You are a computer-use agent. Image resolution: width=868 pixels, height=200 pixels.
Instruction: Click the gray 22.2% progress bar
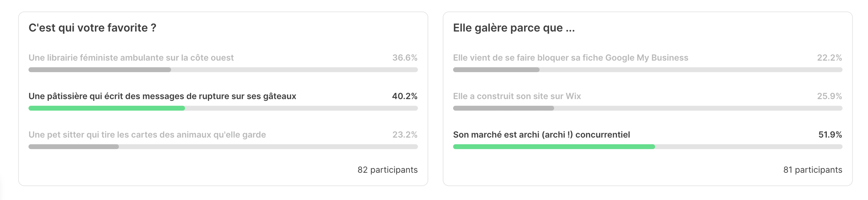coord(496,70)
